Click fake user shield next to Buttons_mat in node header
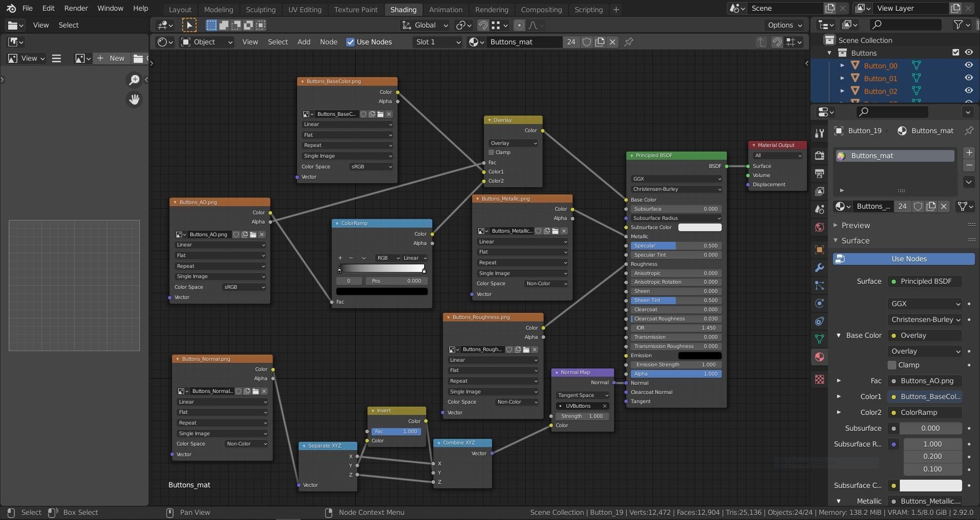The height and width of the screenshot is (520, 980). pos(587,42)
